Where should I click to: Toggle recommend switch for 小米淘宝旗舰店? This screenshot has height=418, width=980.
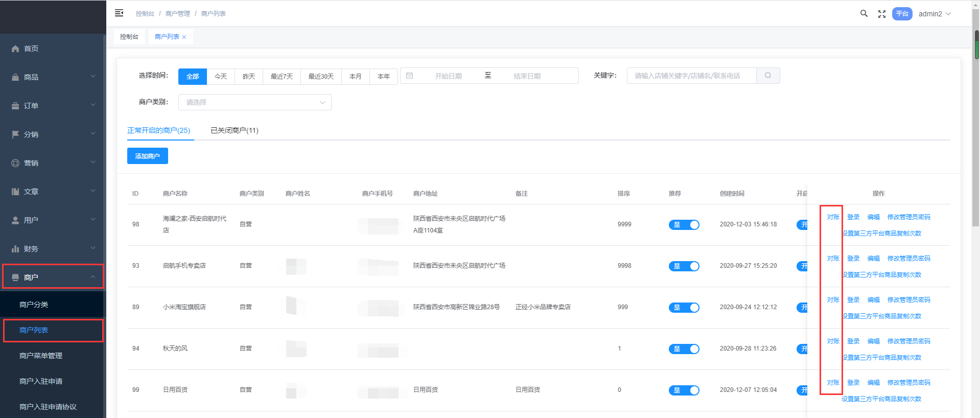pyautogui.click(x=684, y=308)
